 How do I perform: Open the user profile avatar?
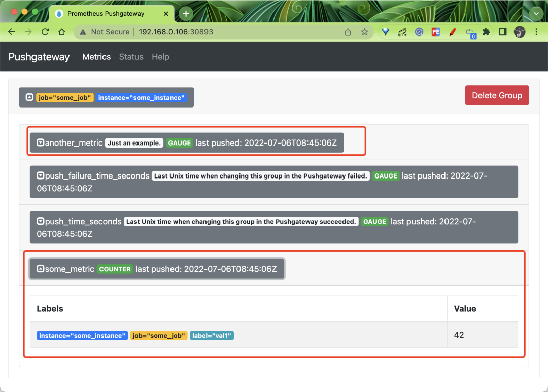point(520,32)
